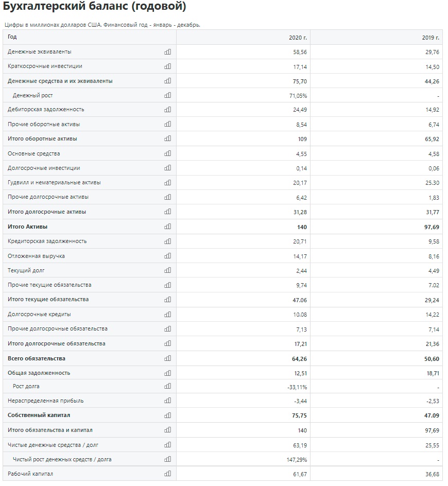448x486 pixels.
Task: Click the Итого Активы 2020 value 140
Action: [x=302, y=227]
